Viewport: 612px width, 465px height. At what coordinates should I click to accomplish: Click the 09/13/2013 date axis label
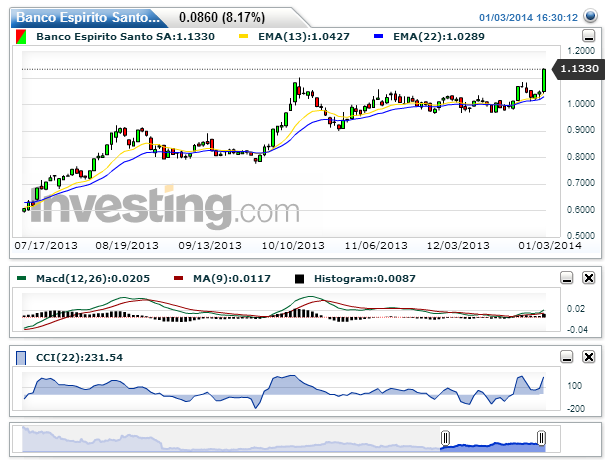pyautogui.click(x=210, y=246)
